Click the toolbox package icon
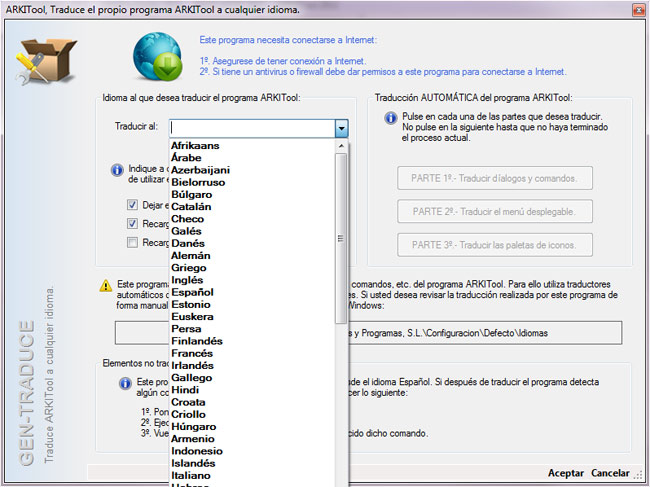This screenshot has height=487, width=650. 46,61
